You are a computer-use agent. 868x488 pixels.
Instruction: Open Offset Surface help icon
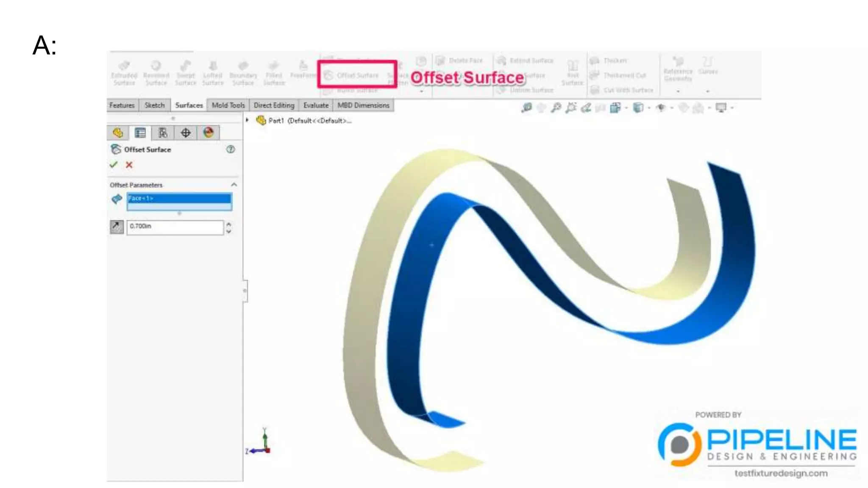coord(231,149)
